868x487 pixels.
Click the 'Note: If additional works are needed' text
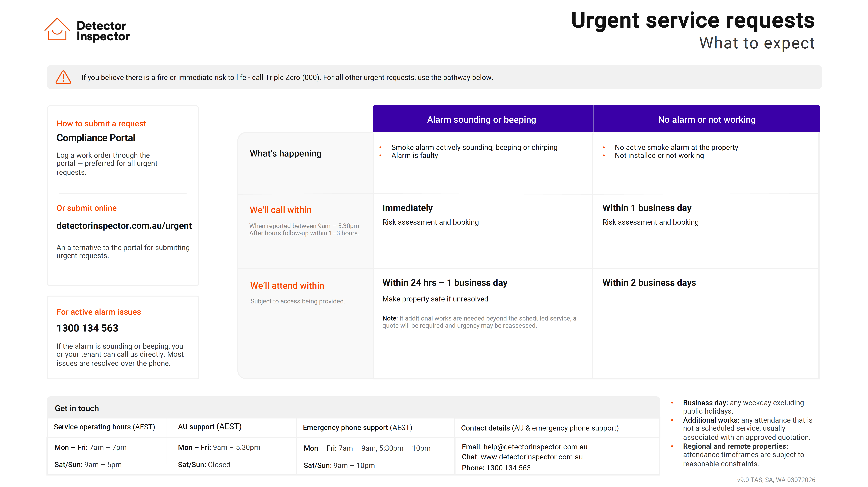[x=479, y=322]
